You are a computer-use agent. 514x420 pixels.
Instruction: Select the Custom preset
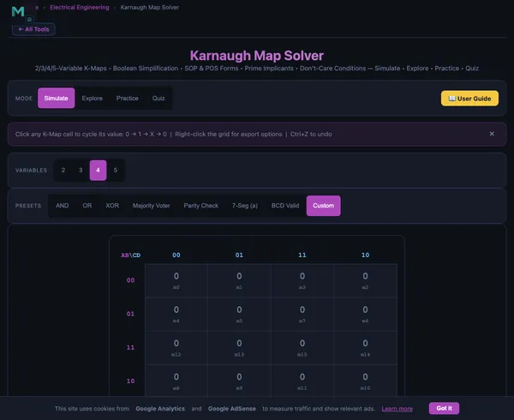pyautogui.click(x=324, y=206)
